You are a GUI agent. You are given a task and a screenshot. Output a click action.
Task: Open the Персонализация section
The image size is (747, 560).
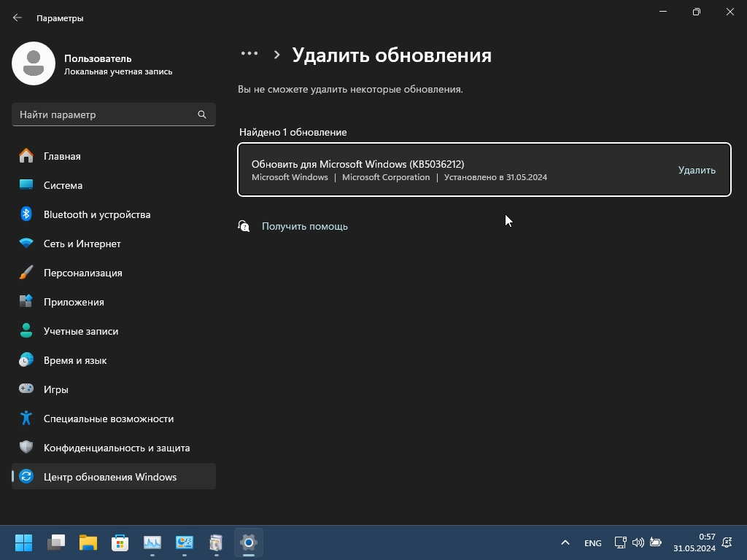coord(113,273)
